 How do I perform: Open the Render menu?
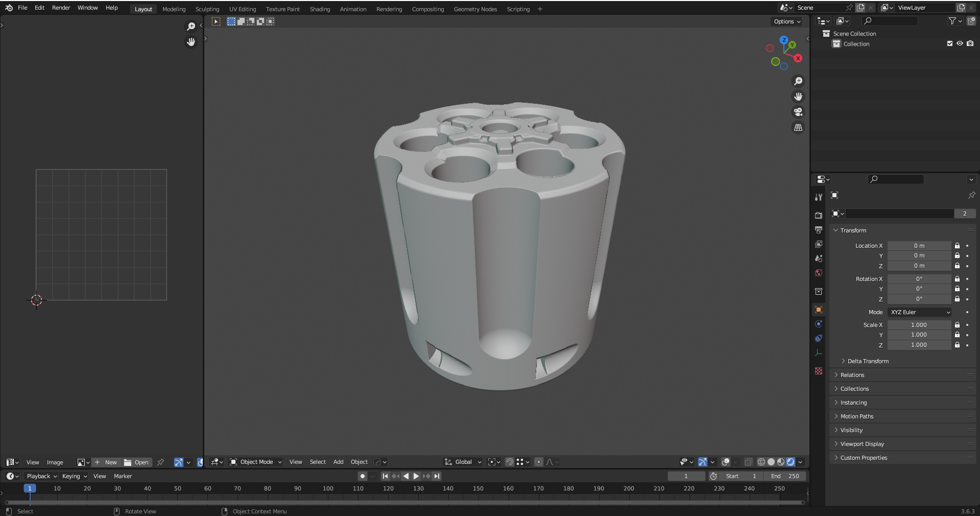coord(61,8)
